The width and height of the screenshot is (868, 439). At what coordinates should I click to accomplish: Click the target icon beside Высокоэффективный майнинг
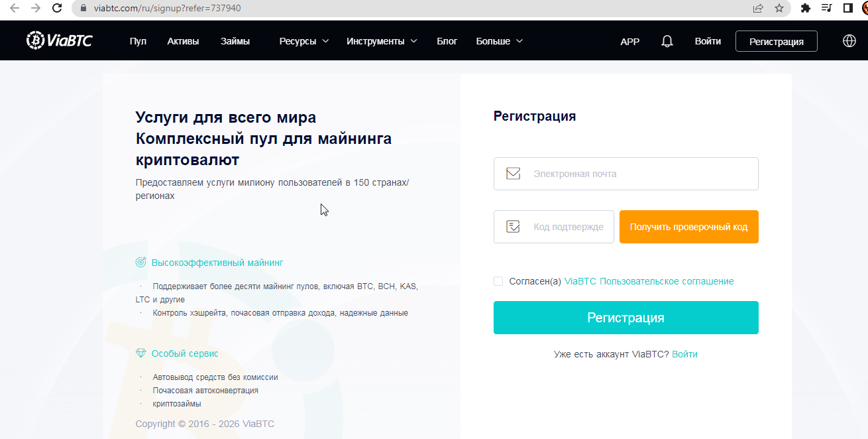click(x=140, y=263)
